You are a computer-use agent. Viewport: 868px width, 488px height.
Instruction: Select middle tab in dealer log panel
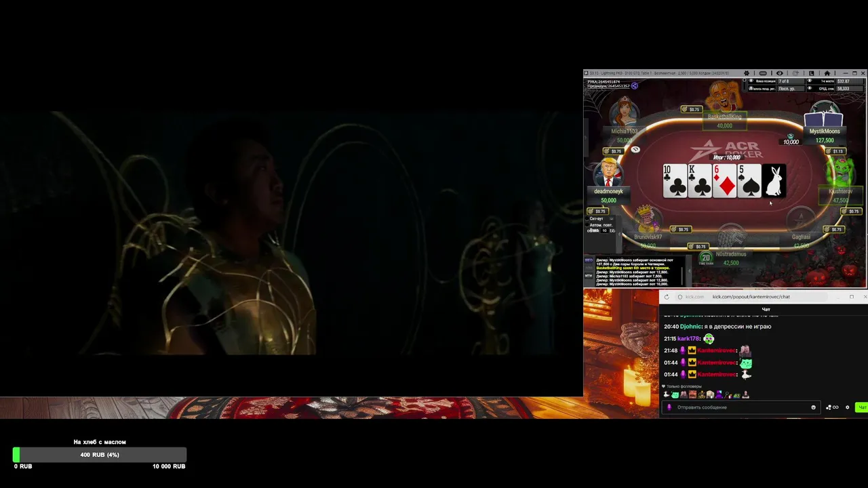[x=589, y=268]
